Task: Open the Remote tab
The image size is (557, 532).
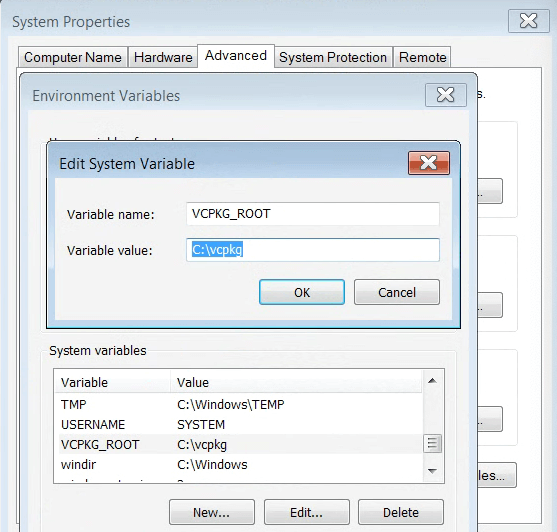Action: [422, 57]
